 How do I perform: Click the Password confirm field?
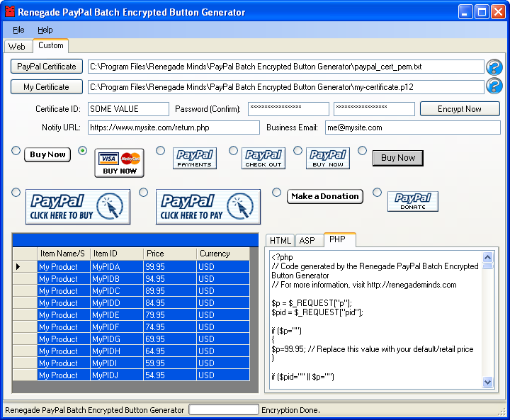[x=375, y=109]
